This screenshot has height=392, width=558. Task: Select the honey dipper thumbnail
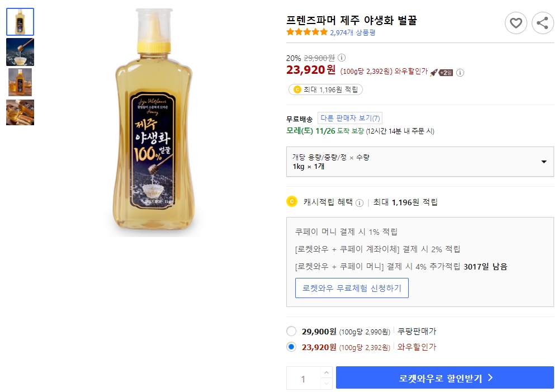[x=20, y=52]
